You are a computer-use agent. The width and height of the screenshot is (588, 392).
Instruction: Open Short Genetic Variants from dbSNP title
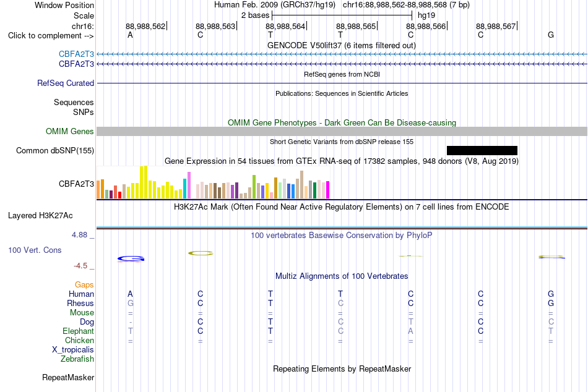342,142
